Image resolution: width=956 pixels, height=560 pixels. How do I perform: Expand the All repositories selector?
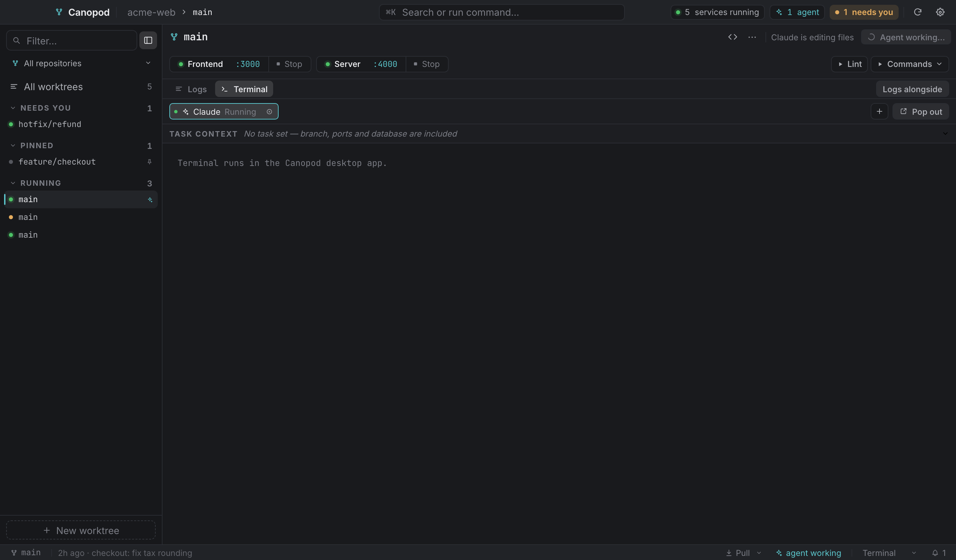(x=81, y=64)
